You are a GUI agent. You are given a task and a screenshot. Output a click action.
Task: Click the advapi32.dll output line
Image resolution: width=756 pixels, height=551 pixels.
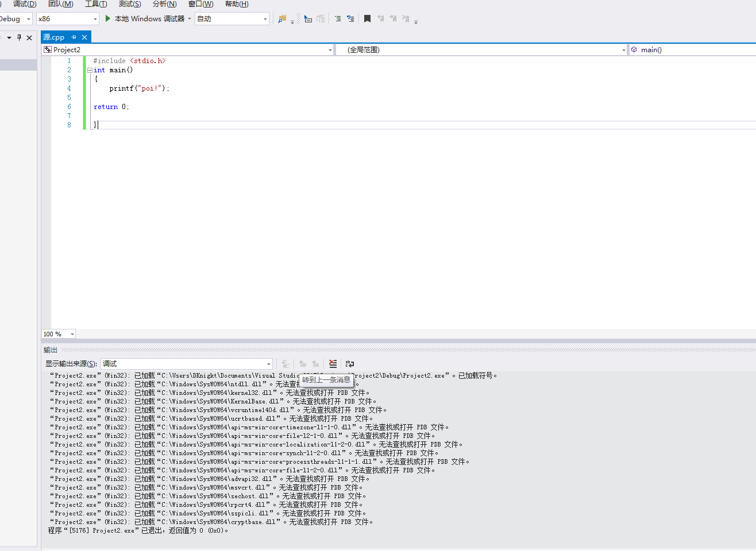pyautogui.click(x=210, y=479)
